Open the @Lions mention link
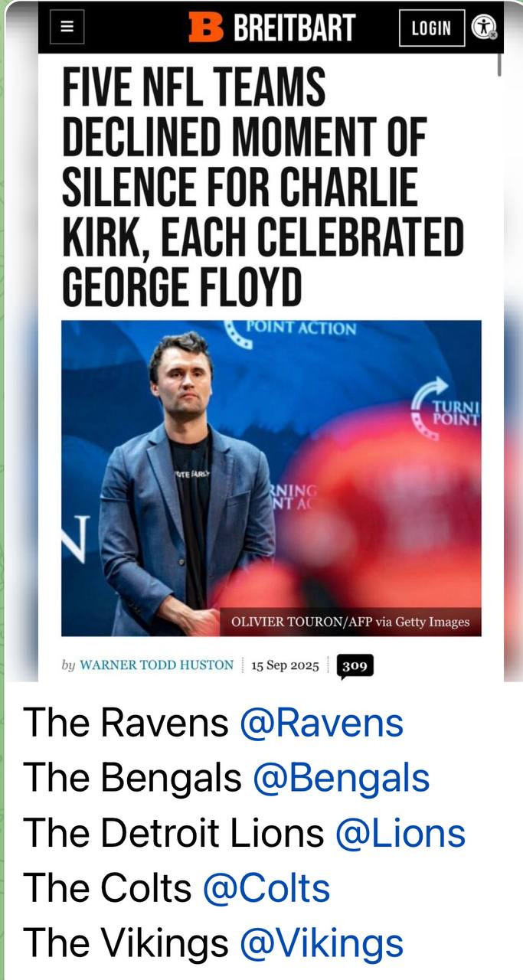Screen dimensions: 523x980 (400, 833)
